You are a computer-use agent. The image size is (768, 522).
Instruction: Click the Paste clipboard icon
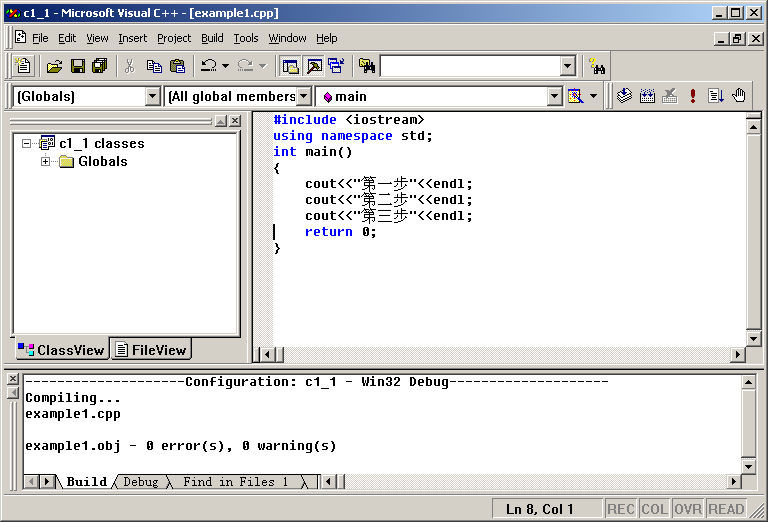[177, 66]
